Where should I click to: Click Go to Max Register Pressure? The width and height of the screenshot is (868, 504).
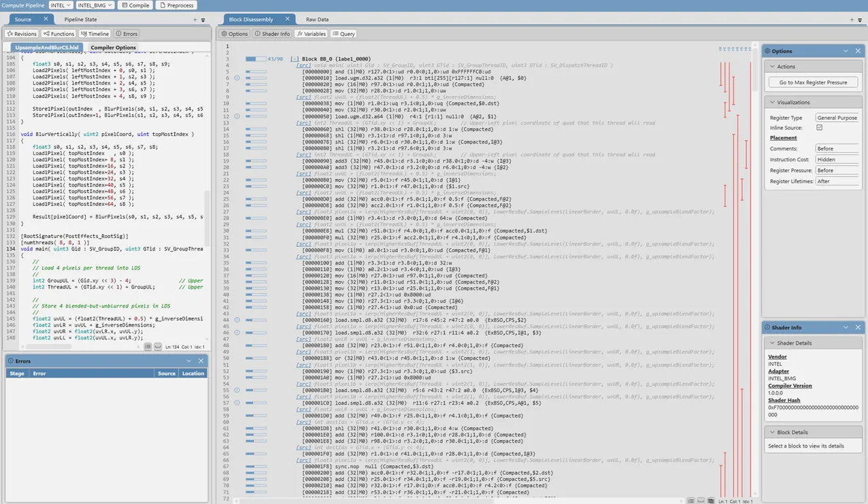point(813,82)
